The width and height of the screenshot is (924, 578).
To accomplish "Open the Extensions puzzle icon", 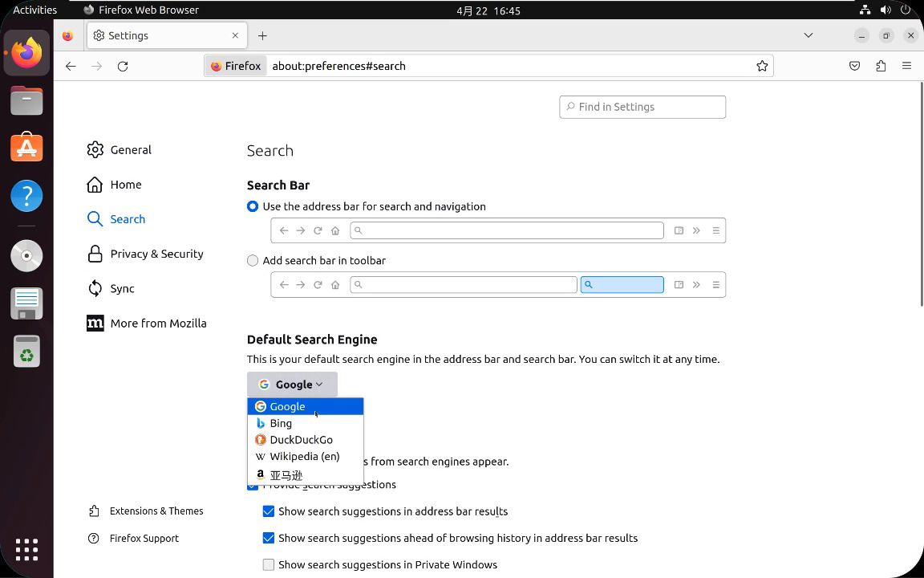I will click(x=881, y=66).
